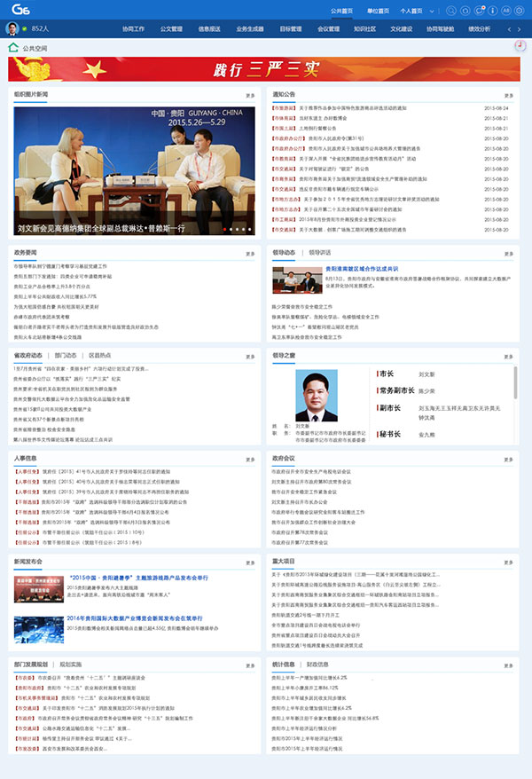Click the 更多 link in 政府会议 panel
This screenshot has width=532, height=779.
tap(509, 460)
